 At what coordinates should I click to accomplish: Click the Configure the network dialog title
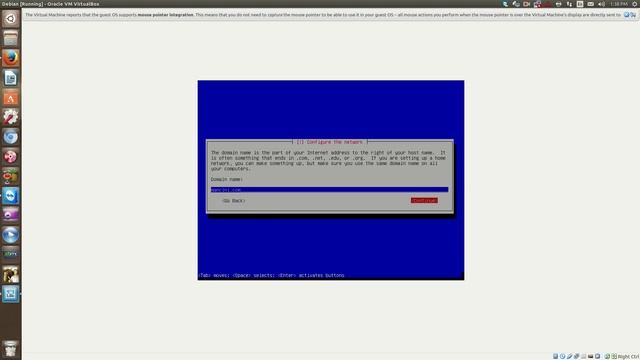click(x=330, y=142)
